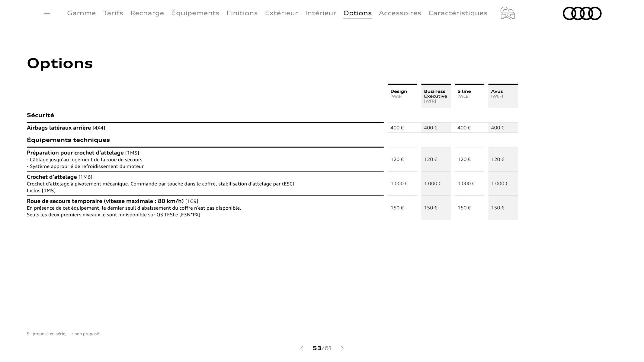The height and width of the screenshot is (362, 644).
Task: Click the Équipements techniques section heading
Action: point(68,140)
